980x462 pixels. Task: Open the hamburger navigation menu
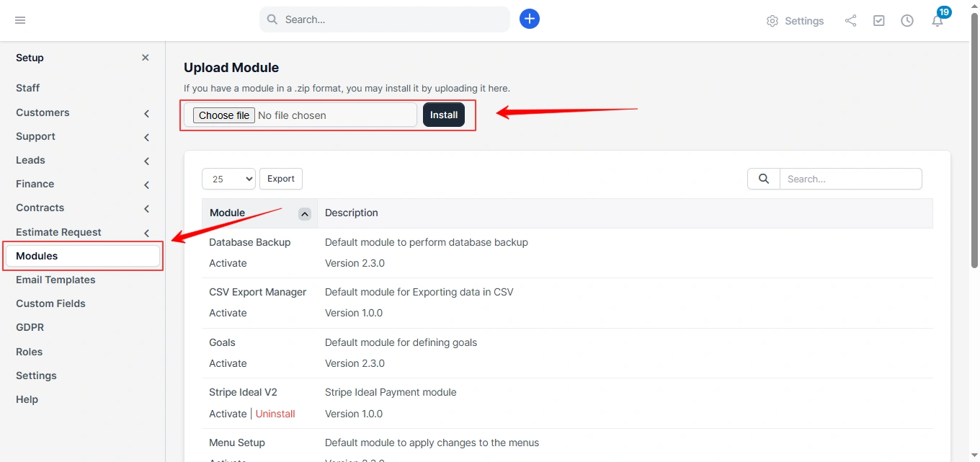(19, 20)
